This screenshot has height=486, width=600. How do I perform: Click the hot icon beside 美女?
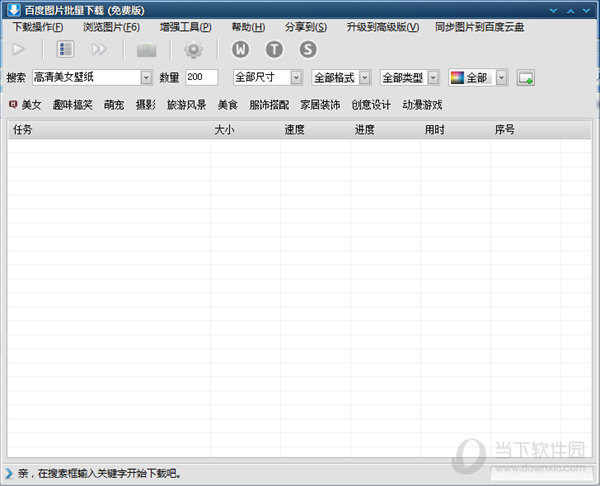(13, 104)
